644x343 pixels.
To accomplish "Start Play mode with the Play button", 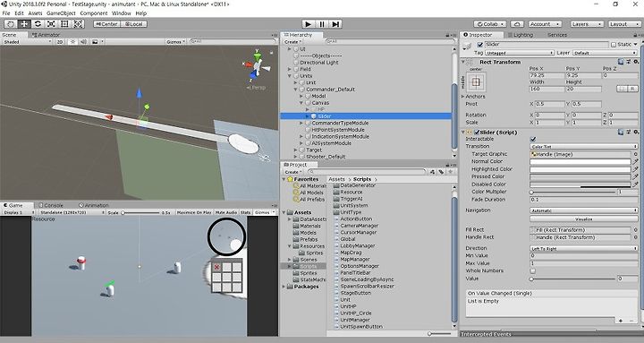I will coord(308,24).
